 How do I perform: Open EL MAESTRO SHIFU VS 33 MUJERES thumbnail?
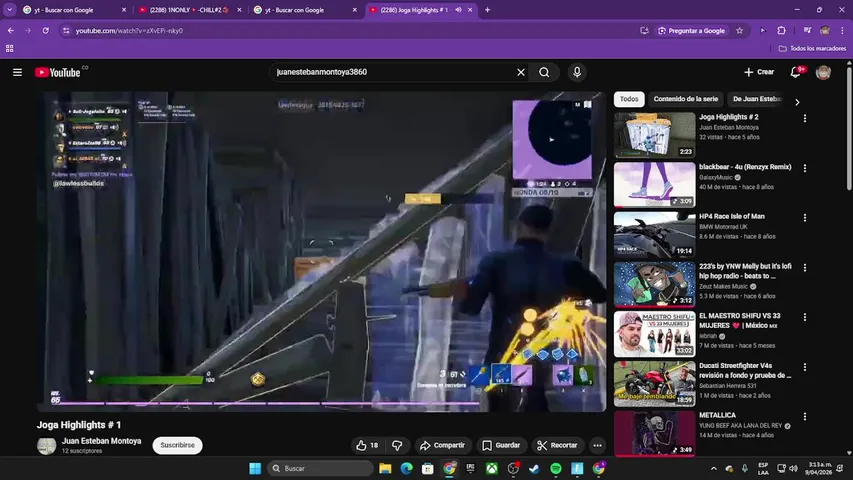click(x=654, y=334)
